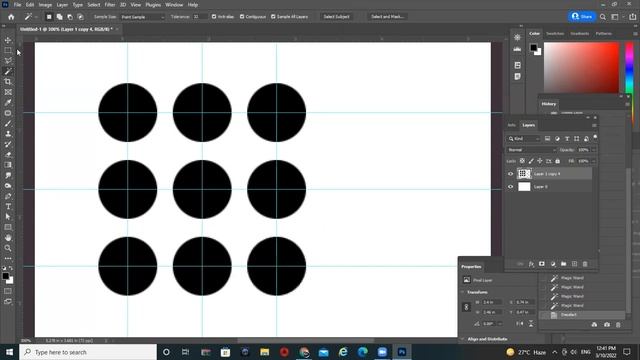Toggle lock all padlock icon
Image resolution: width=640 pixels, height=360 pixels.
click(x=558, y=161)
